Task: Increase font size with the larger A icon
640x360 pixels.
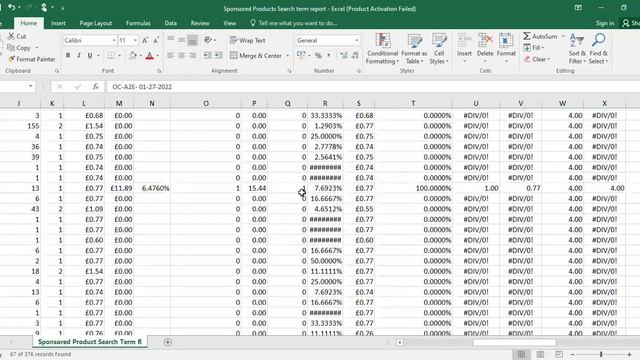Action: [x=145, y=40]
